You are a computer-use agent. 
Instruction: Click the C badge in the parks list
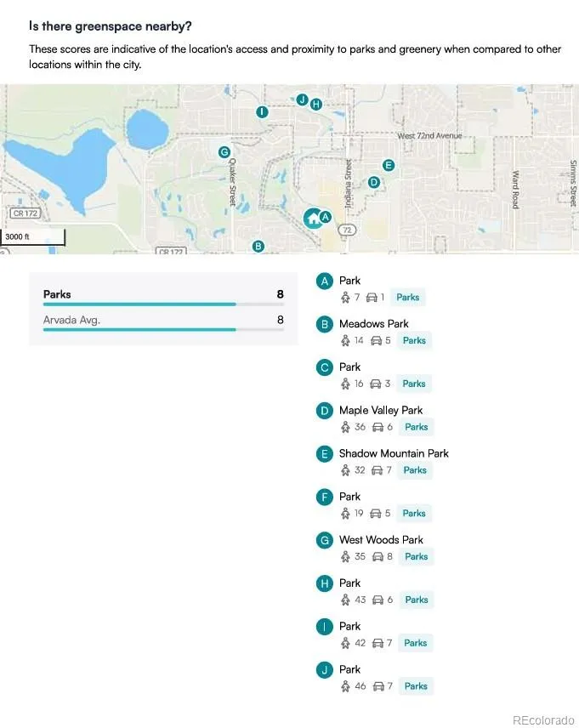(324, 367)
